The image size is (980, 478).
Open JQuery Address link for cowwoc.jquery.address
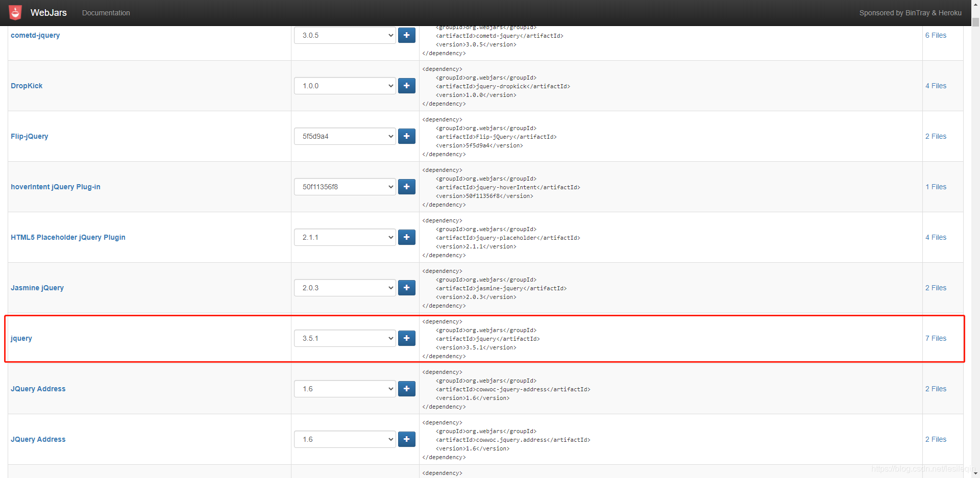[38, 439]
